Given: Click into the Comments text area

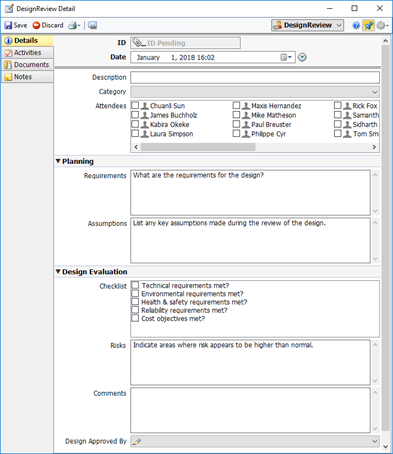Looking at the screenshot, I should pos(250,410).
